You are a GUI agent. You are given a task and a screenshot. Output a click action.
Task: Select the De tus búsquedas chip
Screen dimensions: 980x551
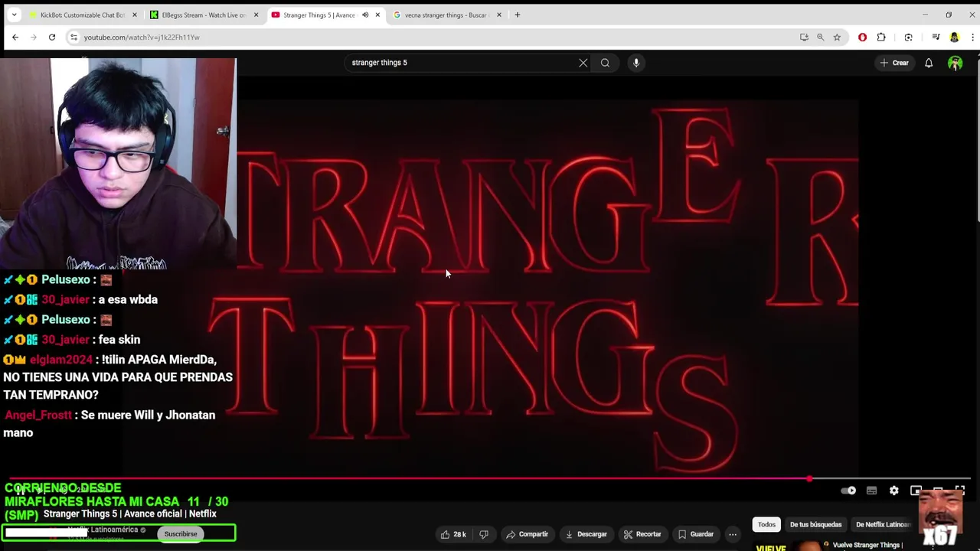(815, 524)
